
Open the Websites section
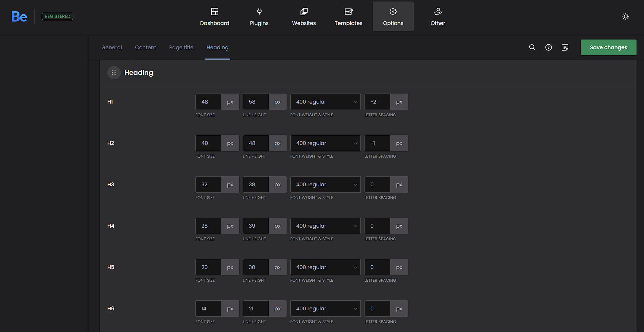click(304, 17)
